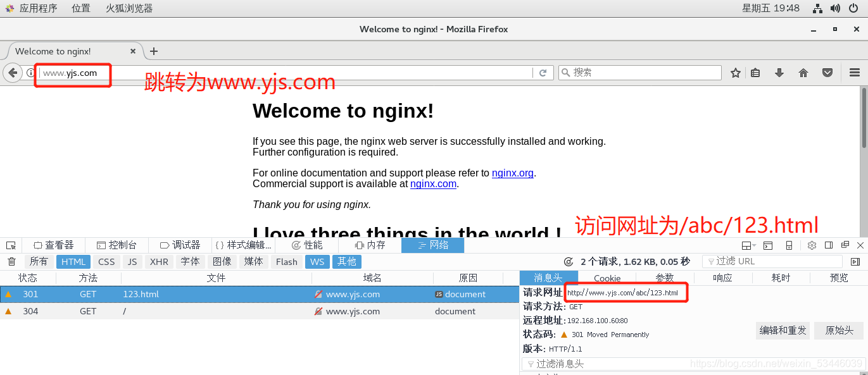Close the developer tools panel
This screenshot has width=868, height=375.
(x=860, y=245)
